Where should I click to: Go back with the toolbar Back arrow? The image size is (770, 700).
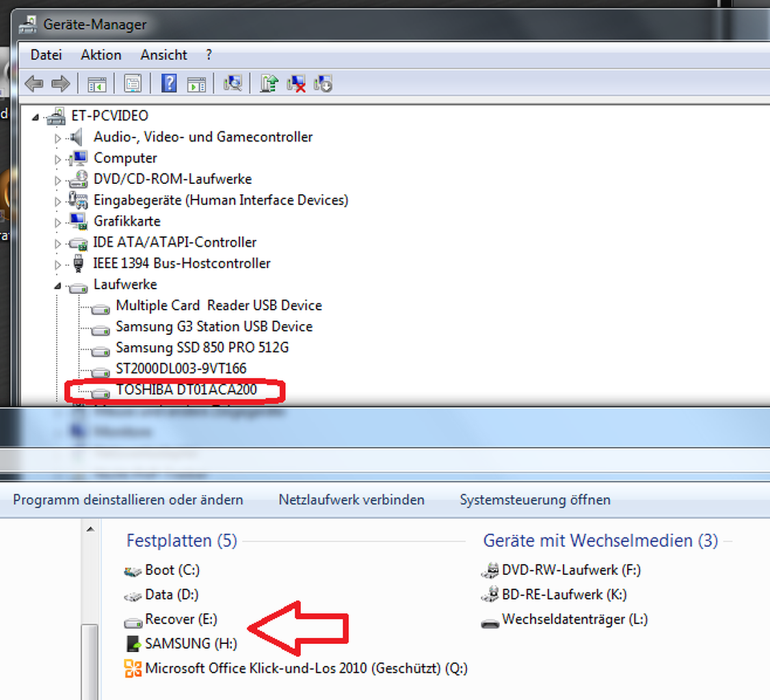click(x=34, y=83)
